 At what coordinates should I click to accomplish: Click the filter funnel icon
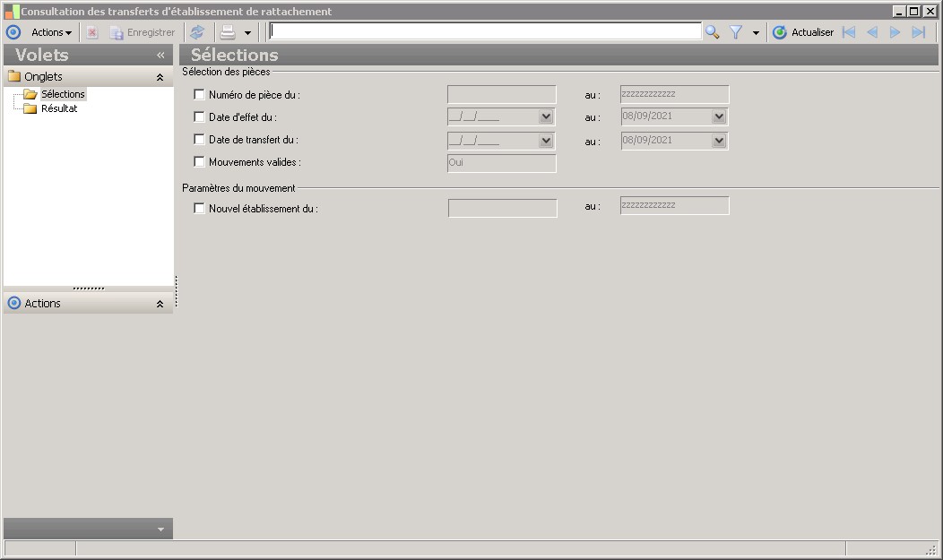(736, 32)
